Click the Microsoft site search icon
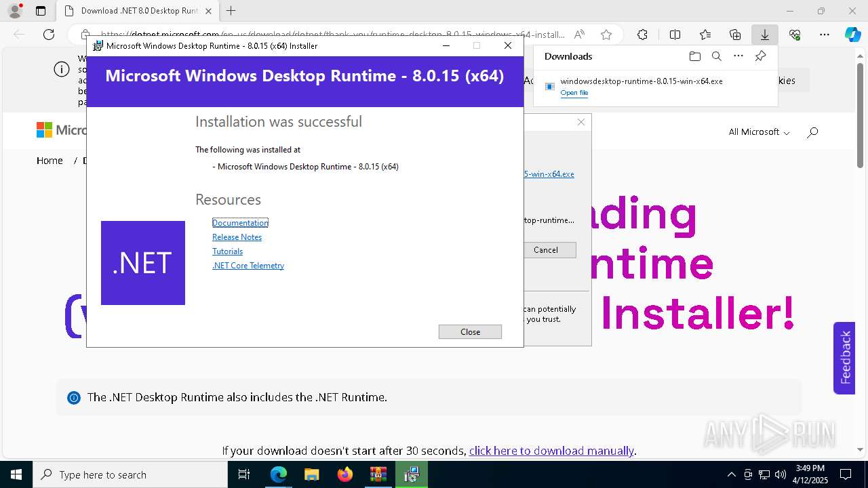This screenshot has width=868, height=488. coord(812,132)
